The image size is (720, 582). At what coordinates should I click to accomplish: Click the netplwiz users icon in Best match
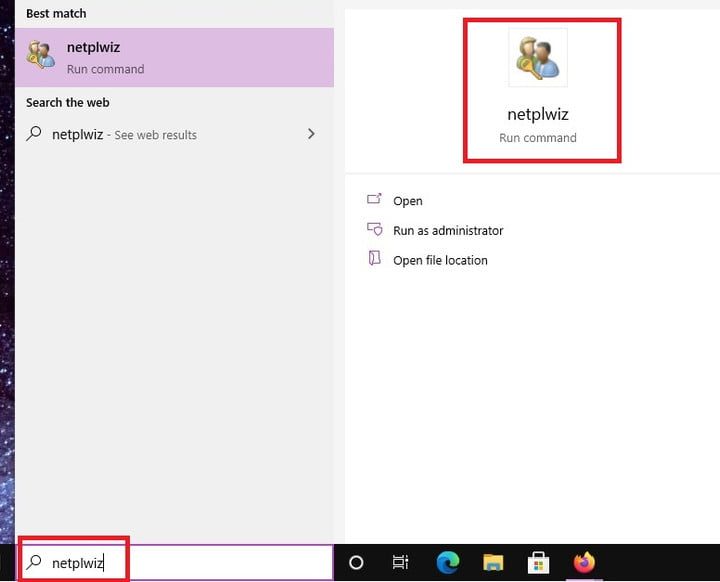(x=40, y=55)
